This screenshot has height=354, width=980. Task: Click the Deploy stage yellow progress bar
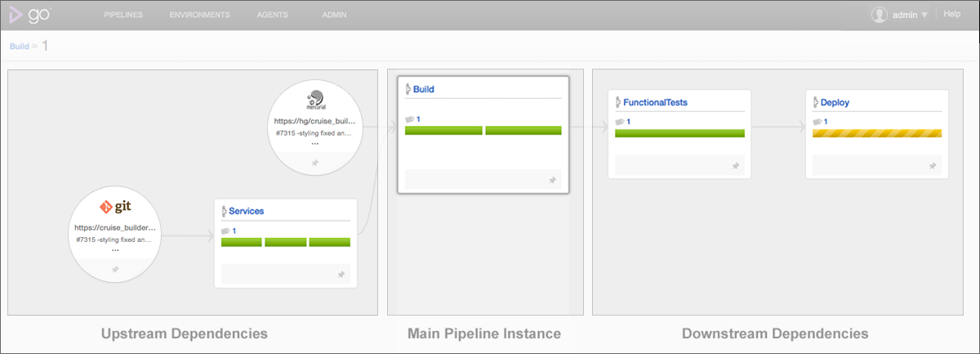[x=876, y=133]
